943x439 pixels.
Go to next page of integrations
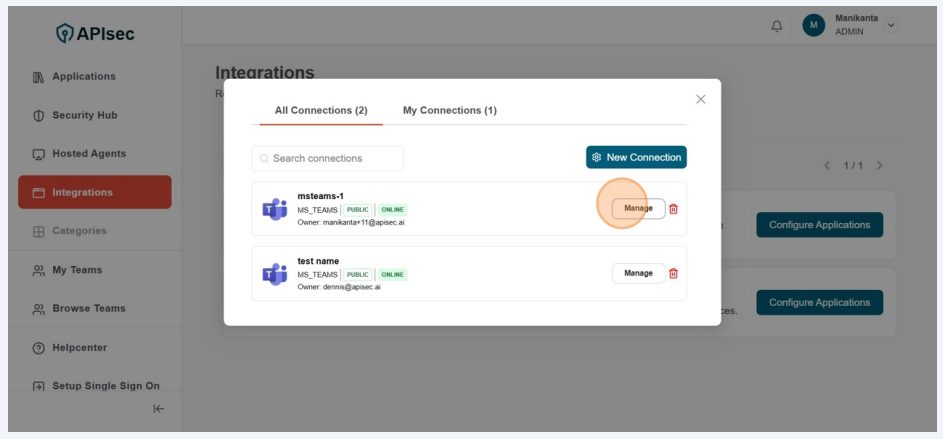pyautogui.click(x=879, y=165)
